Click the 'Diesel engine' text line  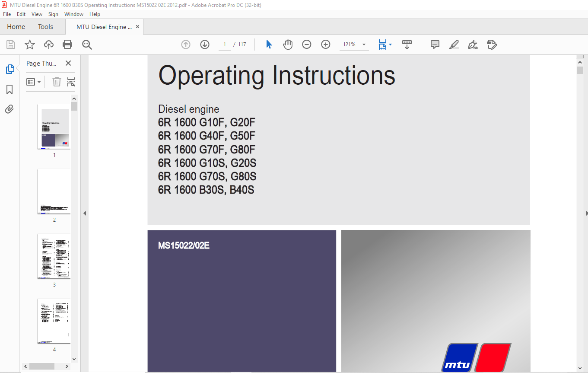(x=189, y=109)
